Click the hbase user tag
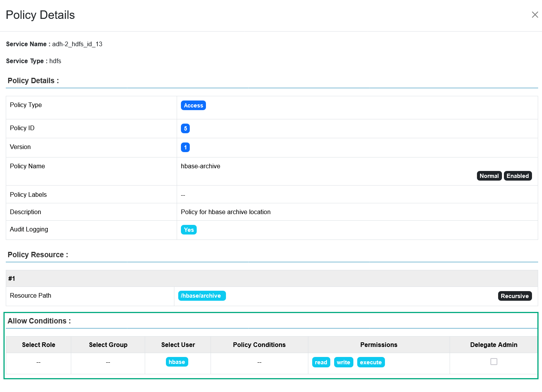 (177, 362)
